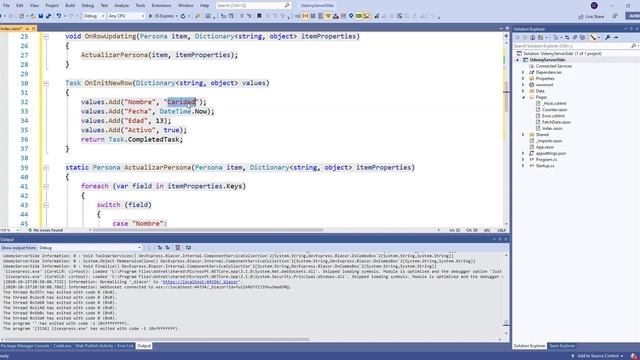
Task: Collapse the foreach block at line 41
Action: pyautogui.click(x=46, y=186)
